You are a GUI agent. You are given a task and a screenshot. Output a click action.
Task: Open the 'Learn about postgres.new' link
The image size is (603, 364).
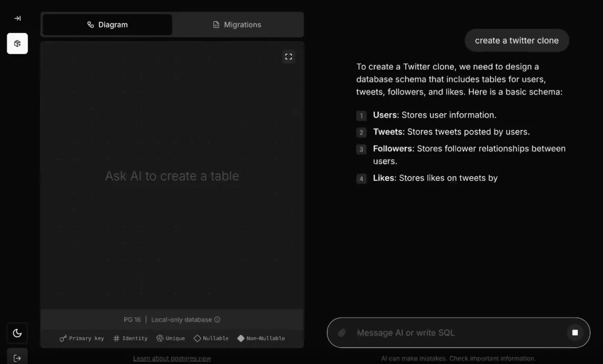(x=172, y=358)
